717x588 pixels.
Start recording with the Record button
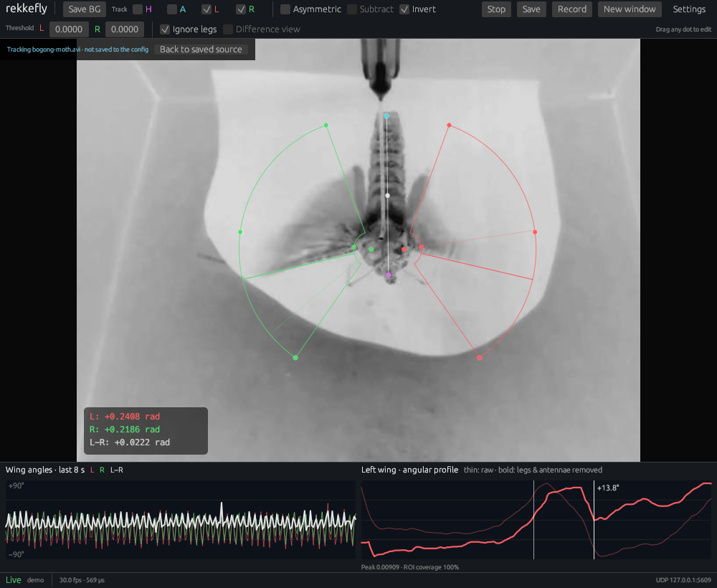572,9
